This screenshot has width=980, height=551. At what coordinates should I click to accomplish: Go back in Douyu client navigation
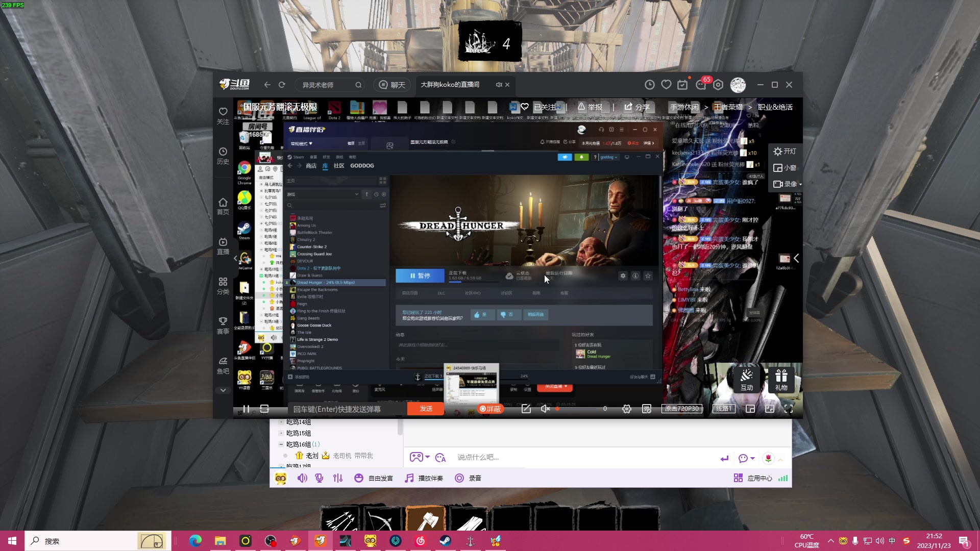[267, 85]
